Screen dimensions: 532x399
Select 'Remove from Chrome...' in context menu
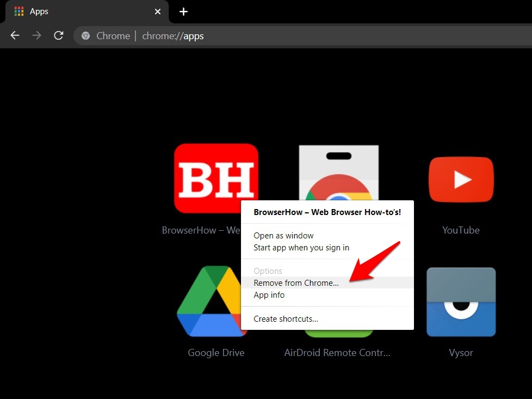point(296,283)
